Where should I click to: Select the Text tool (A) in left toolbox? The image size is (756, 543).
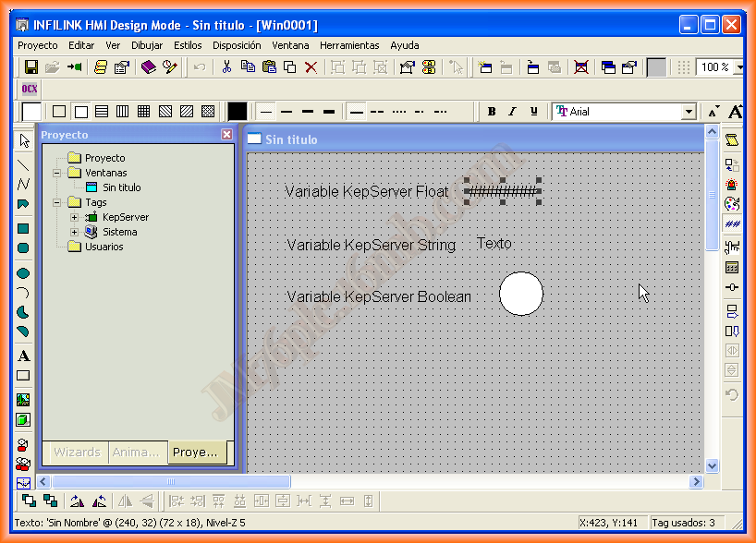tap(24, 356)
